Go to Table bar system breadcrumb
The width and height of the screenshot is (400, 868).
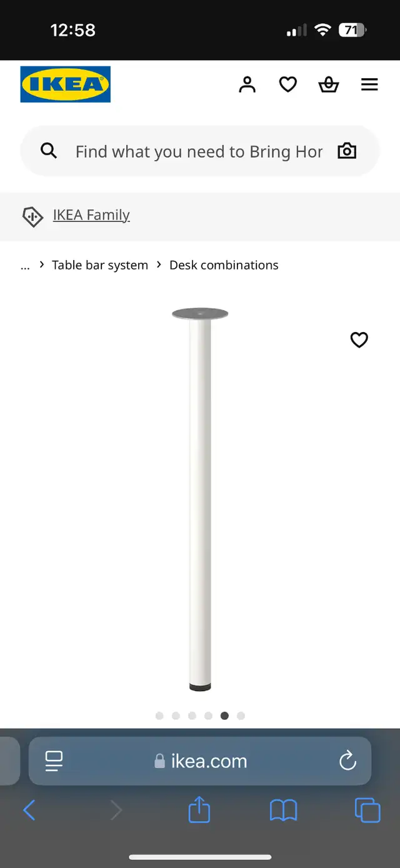pyautogui.click(x=100, y=265)
